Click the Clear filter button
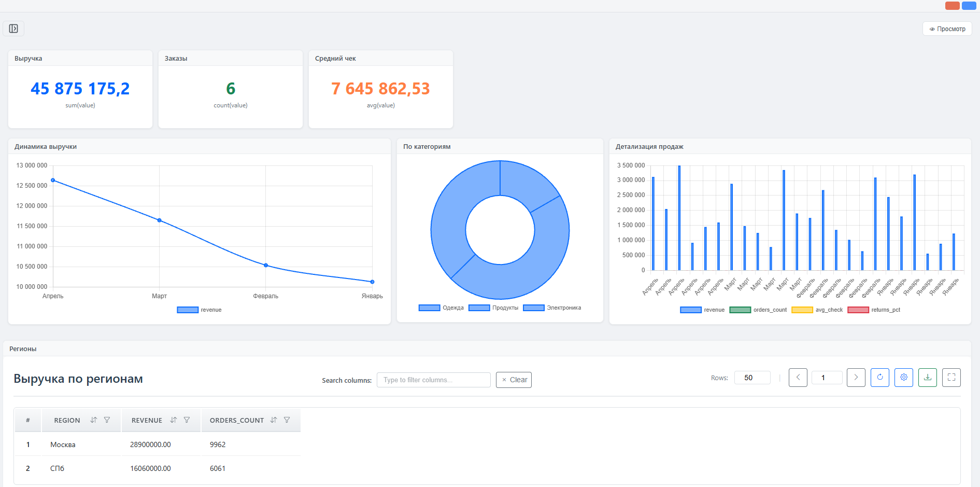980x487 pixels. pos(514,380)
